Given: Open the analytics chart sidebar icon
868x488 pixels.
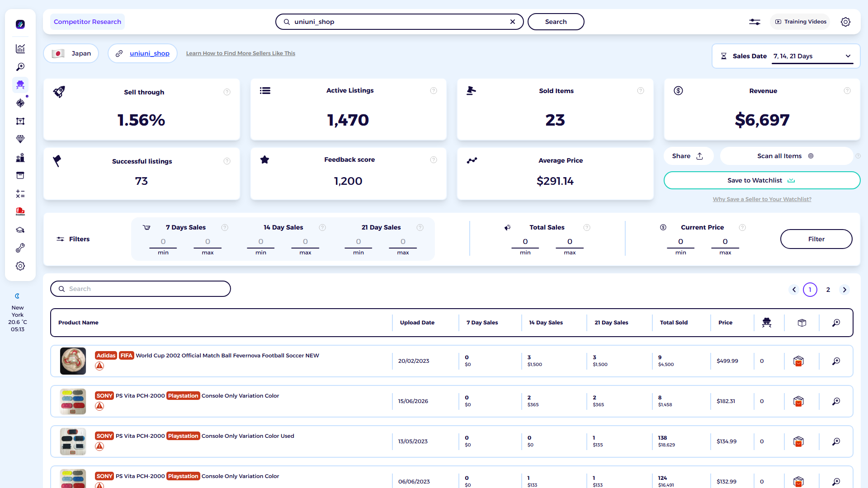Looking at the screenshot, I should [20, 49].
